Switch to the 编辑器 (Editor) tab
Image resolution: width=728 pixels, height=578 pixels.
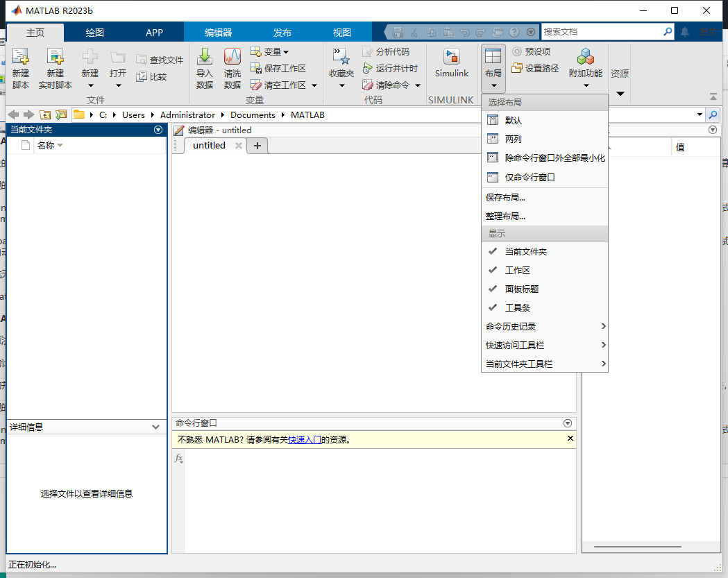click(218, 33)
